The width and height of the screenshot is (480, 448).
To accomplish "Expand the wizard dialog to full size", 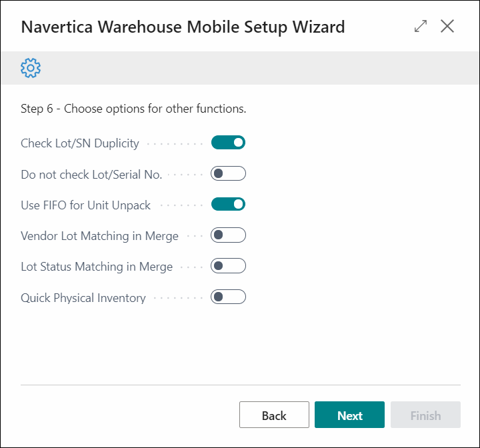I will 421,26.
